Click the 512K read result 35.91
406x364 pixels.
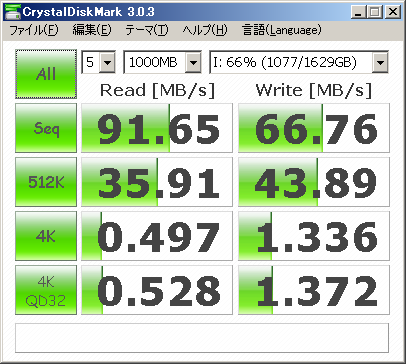[x=157, y=182]
